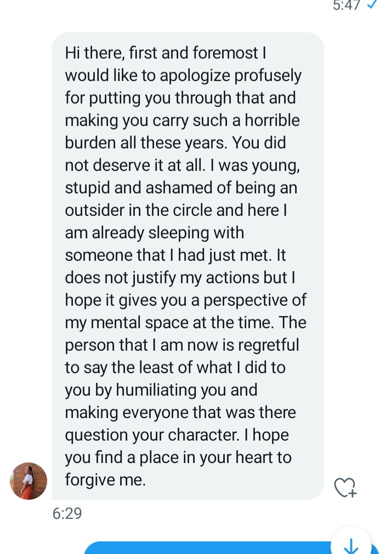Tap the 6:29 message timestamp
The height and width of the screenshot is (554, 392).
[67, 514]
